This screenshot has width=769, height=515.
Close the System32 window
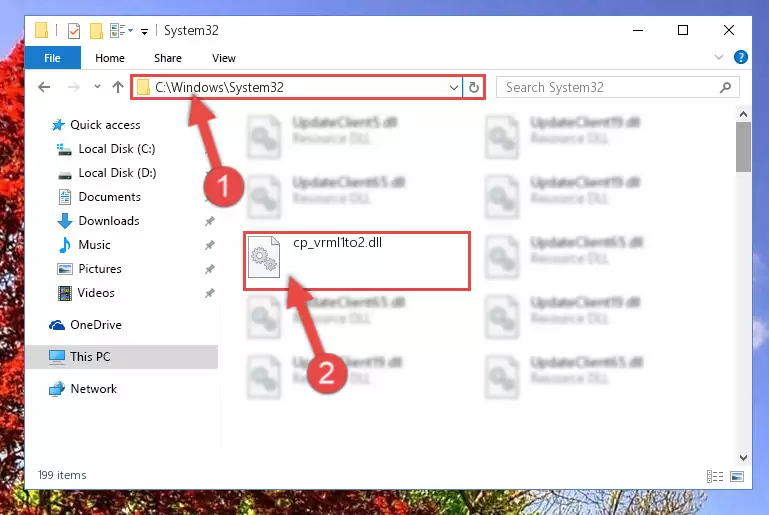click(729, 30)
